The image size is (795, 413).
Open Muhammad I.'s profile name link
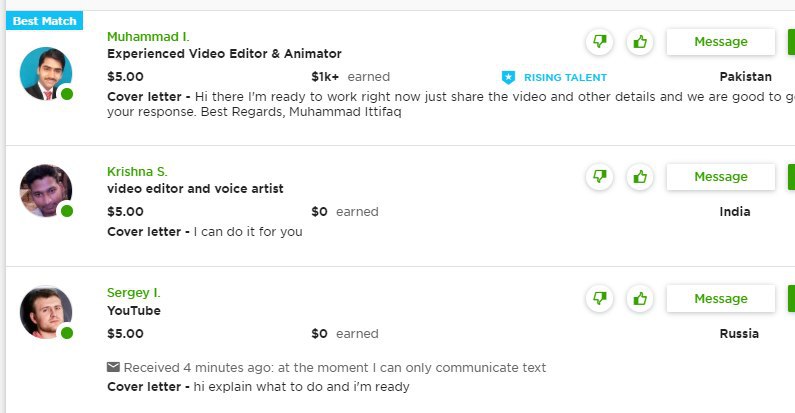(148, 36)
